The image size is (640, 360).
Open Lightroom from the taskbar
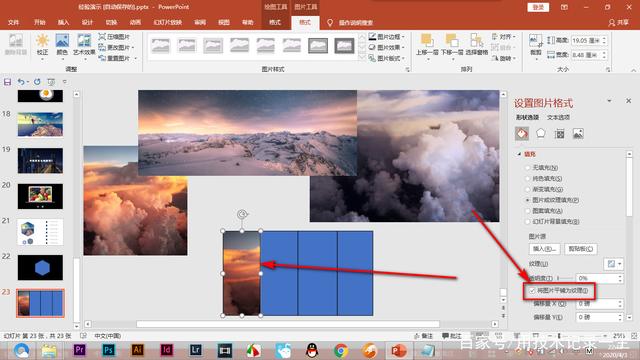click(x=196, y=350)
